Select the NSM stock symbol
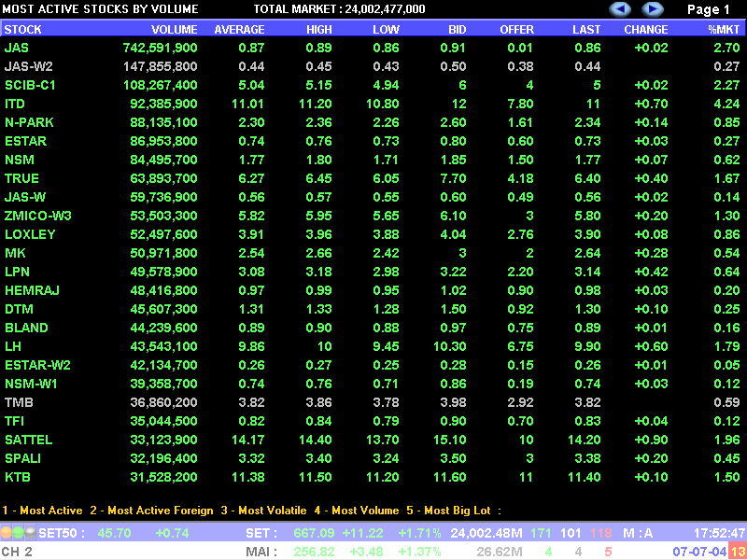747x560 pixels. 20,160
